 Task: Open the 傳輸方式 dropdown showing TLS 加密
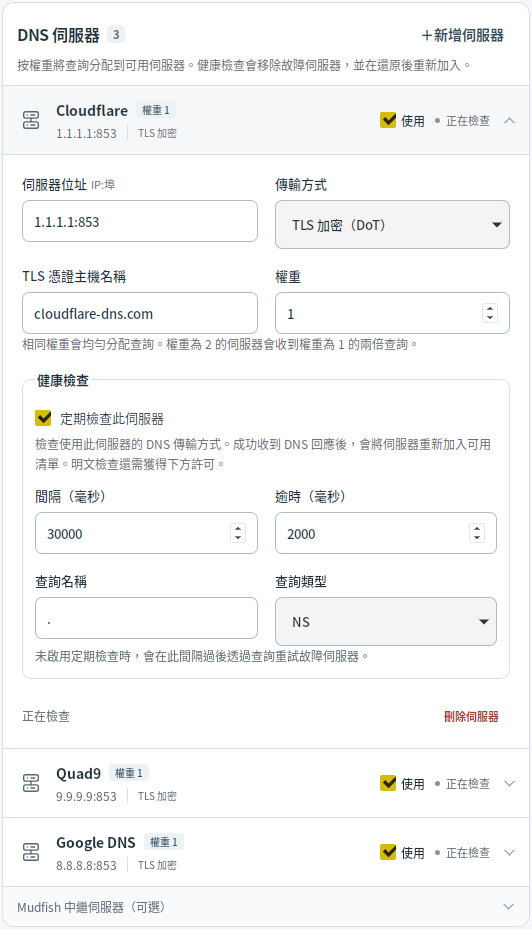coord(392,225)
